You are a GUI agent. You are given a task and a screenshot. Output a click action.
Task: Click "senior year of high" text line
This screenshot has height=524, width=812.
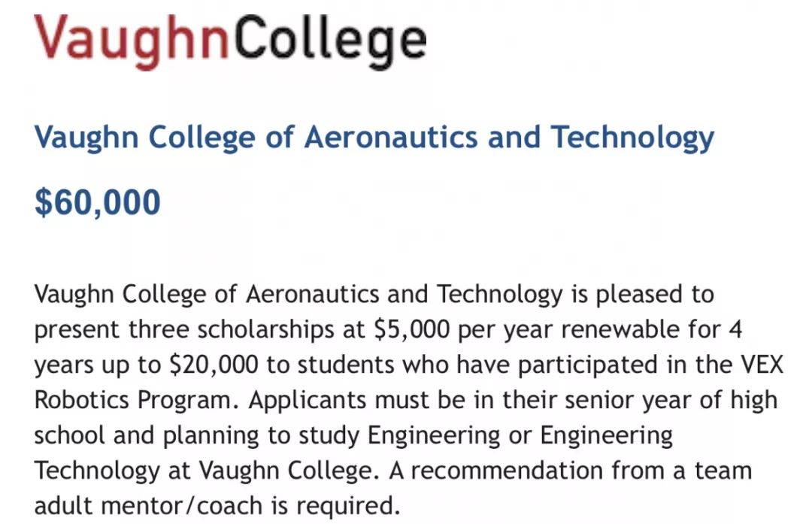coord(671,400)
